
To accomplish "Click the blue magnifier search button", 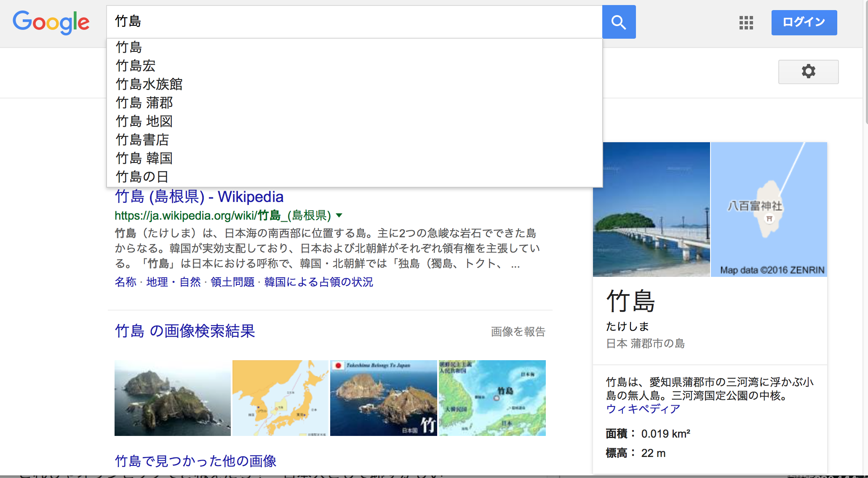I will tap(618, 22).
